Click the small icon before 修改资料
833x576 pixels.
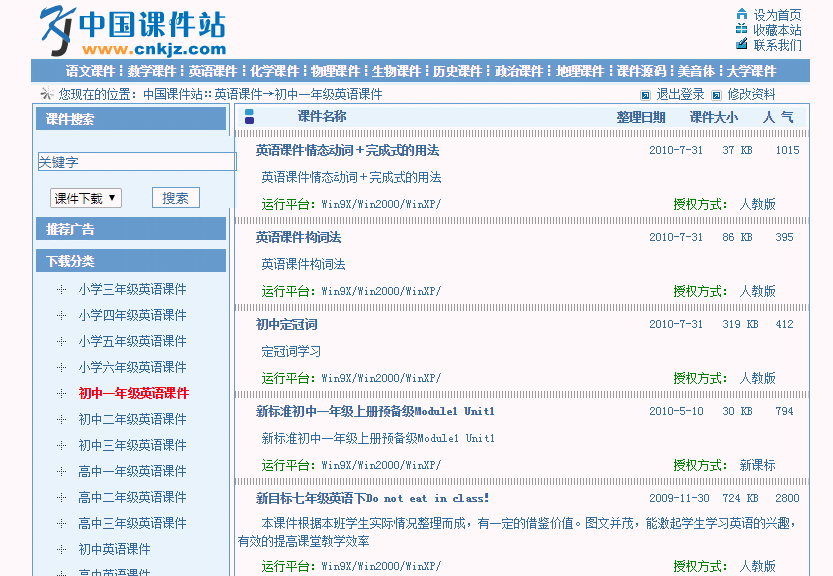(x=717, y=95)
